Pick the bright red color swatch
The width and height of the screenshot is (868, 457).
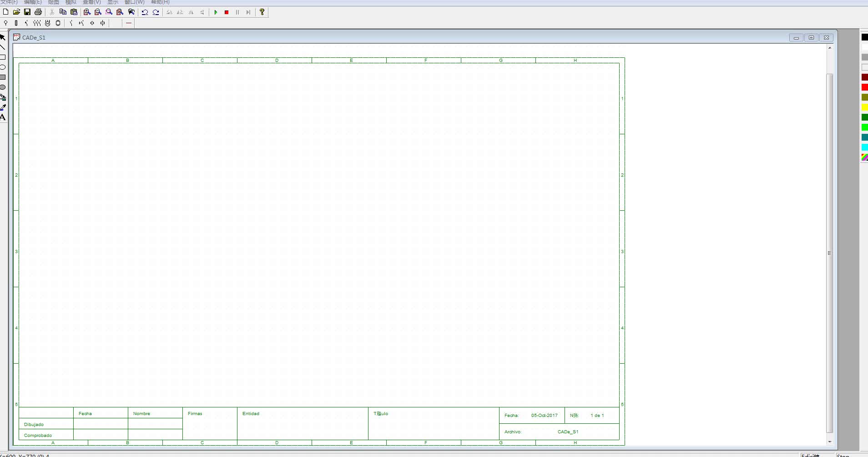tap(865, 87)
